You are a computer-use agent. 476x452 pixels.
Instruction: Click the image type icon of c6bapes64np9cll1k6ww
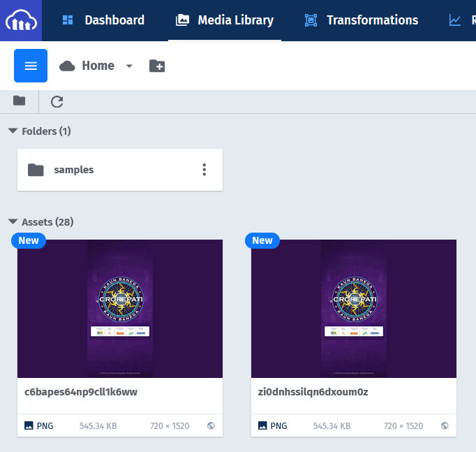(29, 425)
